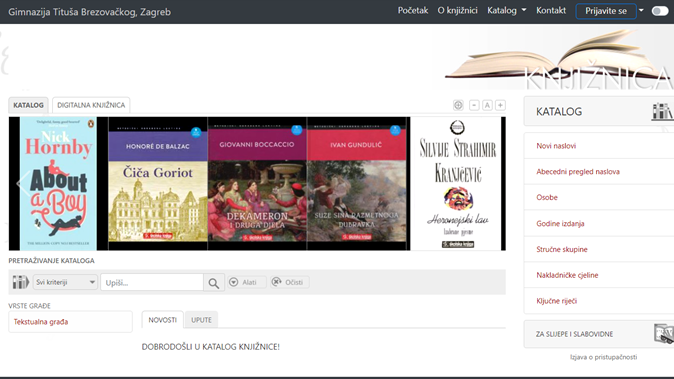Open the Dekameron book cover
The image size is (674, 379).
(x=257, y=183)
